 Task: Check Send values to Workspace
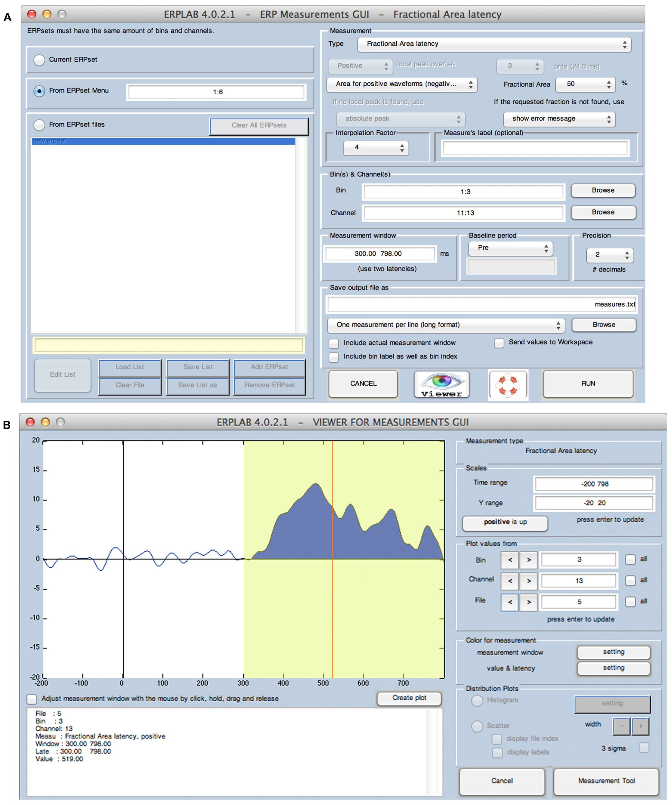point(499,343)
